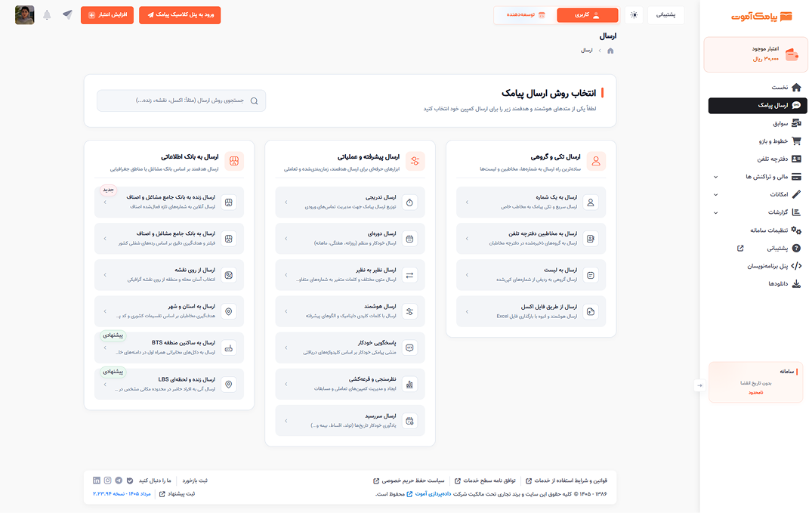Click the پشتیبانی button in top bar
The image size is (812, 513).
(666, 15)
